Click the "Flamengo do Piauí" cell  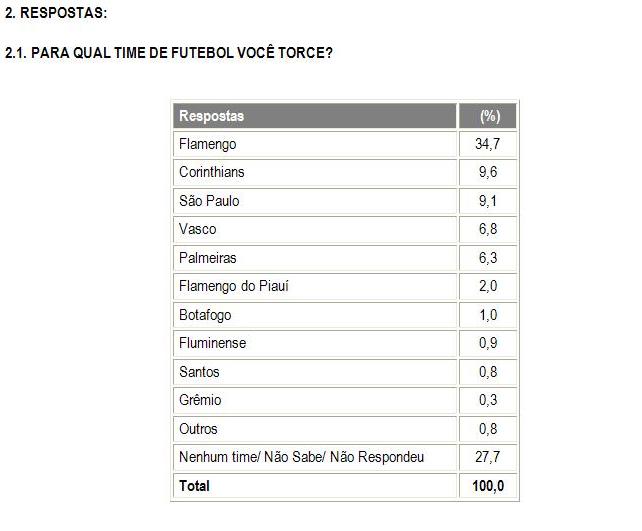pos(234,286)
